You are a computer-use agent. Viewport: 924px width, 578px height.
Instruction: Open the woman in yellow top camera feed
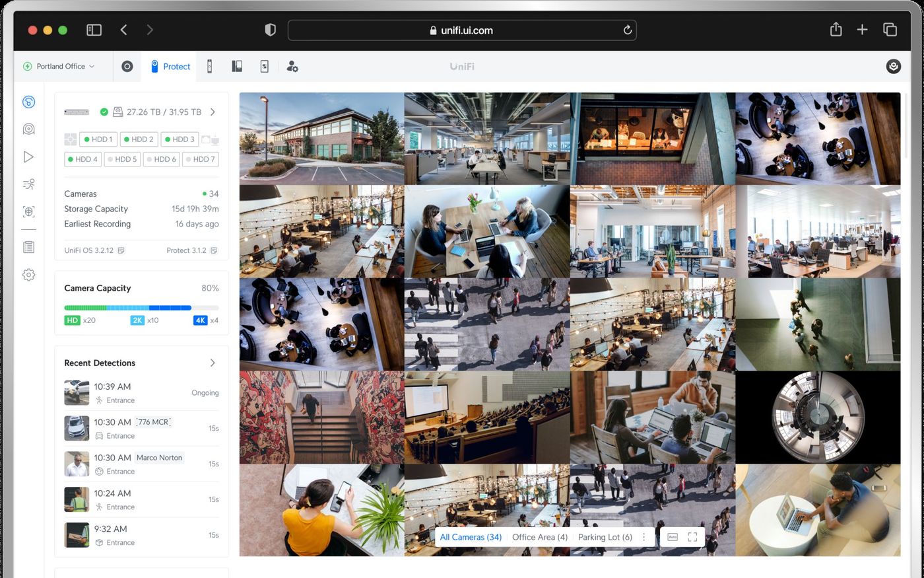(x=321, y=510)
